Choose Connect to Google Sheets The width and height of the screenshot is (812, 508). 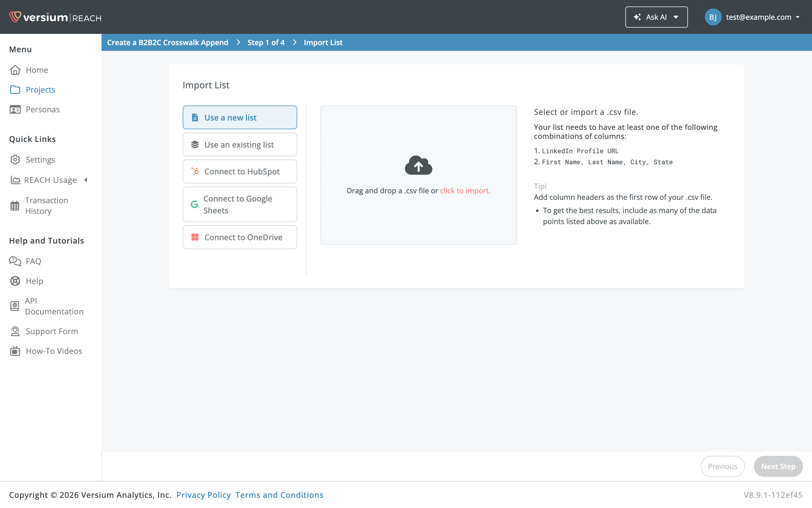click(240, 204)
